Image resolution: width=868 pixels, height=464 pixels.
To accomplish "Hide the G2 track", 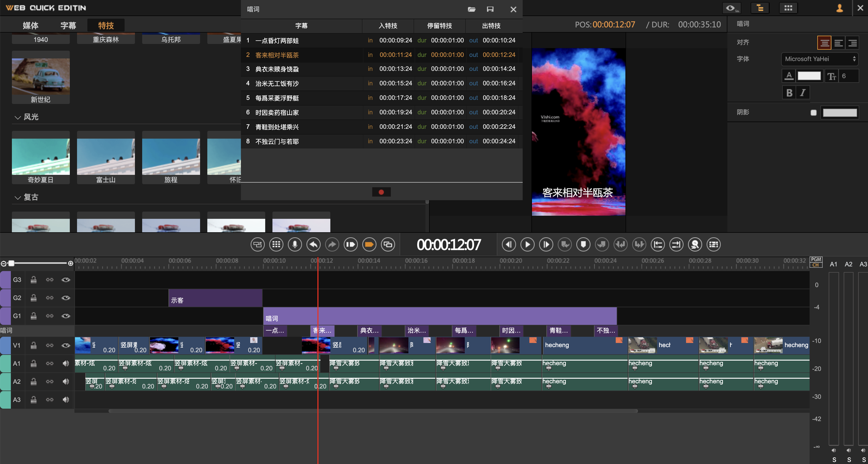I will (x=66, y=298).
